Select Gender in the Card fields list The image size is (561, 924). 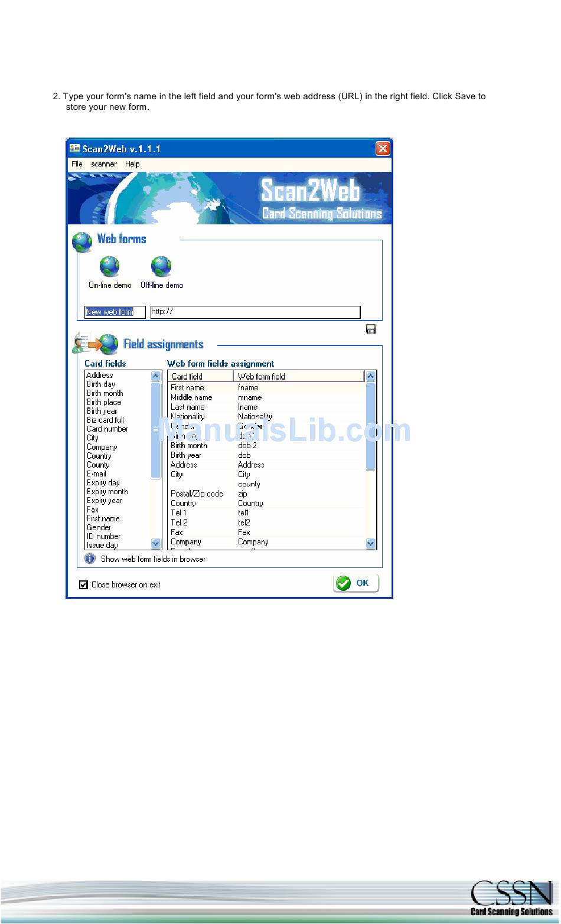click(99, 527)
